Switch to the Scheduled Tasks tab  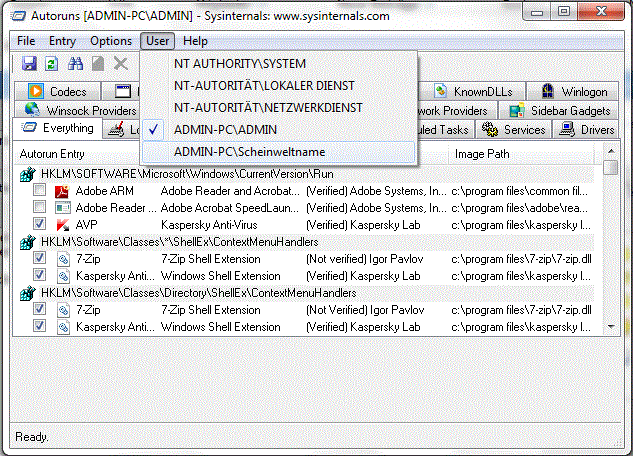[x=444, y=130]
